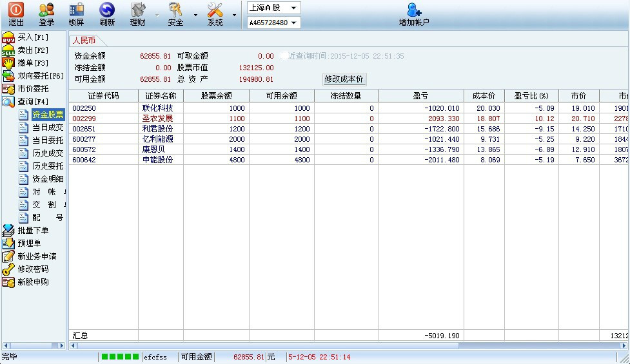630x364 pixels.
Task: Expand the 理财 toolbar dropdown arrow
Action: [x=157, y=14]
